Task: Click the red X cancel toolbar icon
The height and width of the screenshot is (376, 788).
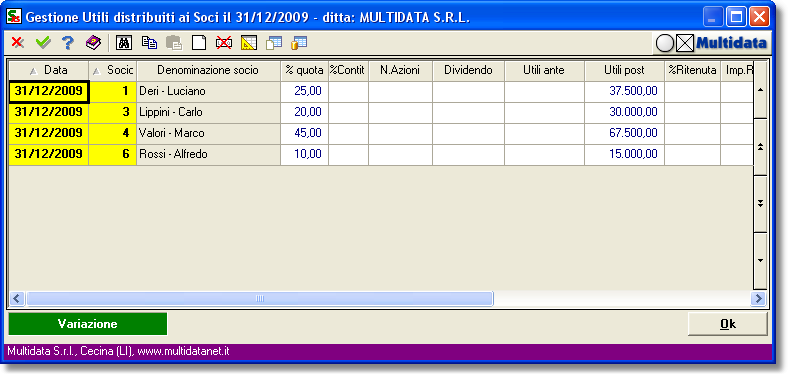Action: [18, 43]
